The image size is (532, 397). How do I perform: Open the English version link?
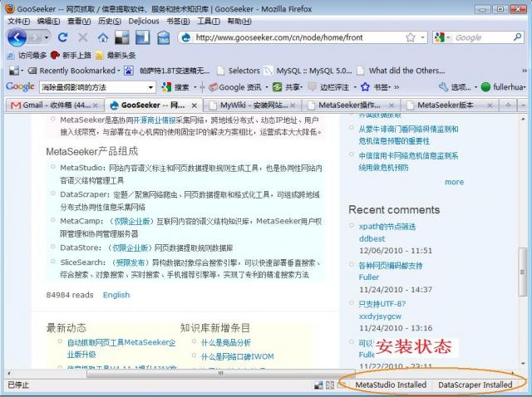click(x=116, y=295)
